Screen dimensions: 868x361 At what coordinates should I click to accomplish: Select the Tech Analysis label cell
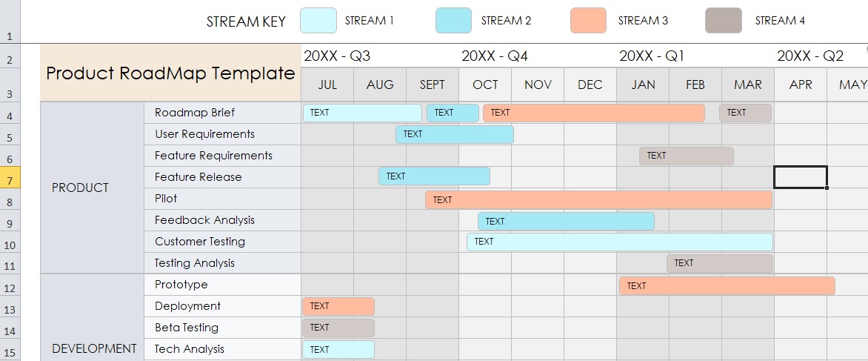click(x=222, y=349)
